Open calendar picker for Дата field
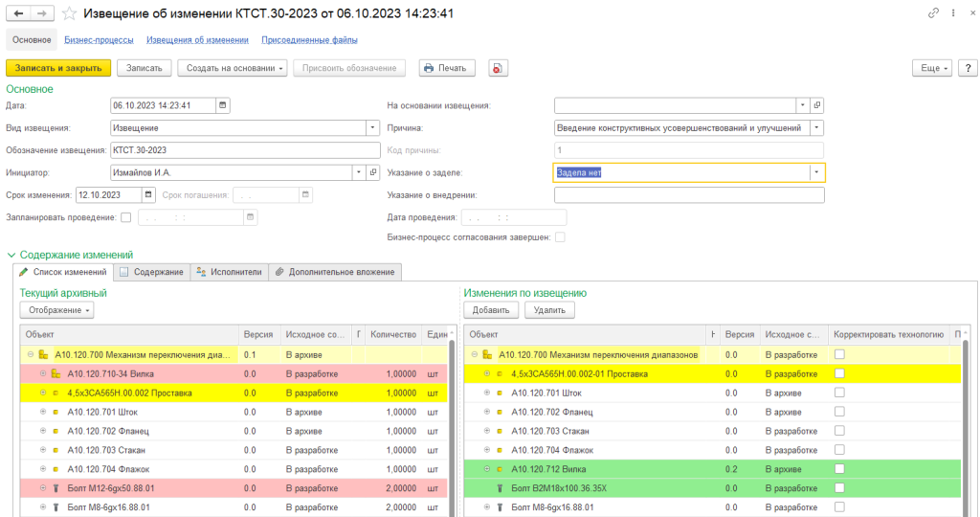Viewport: 980px width, 517px height. coord(223,105)
